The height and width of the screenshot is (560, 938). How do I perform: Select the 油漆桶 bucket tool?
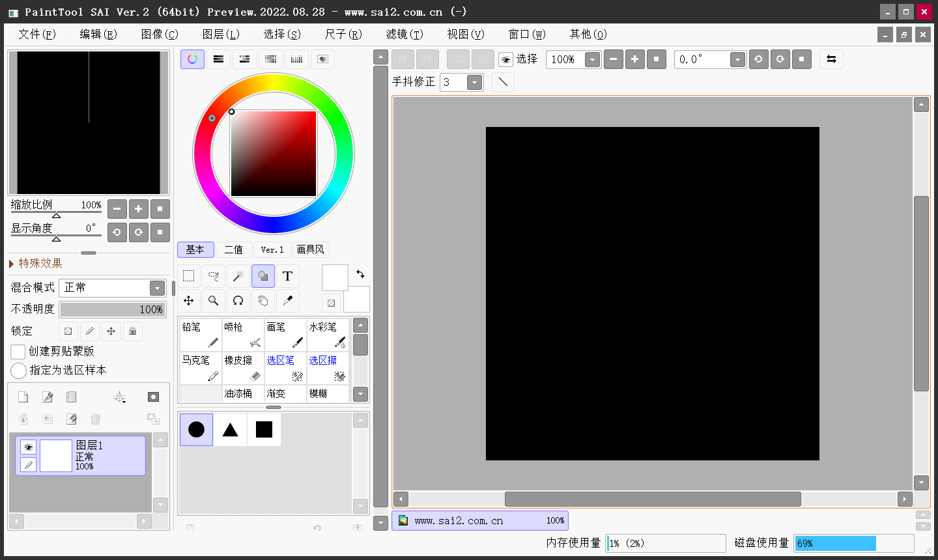point(242,394)
